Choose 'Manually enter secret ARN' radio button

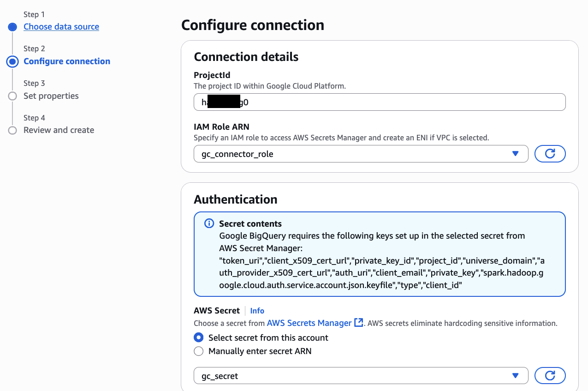coord(199,351)
